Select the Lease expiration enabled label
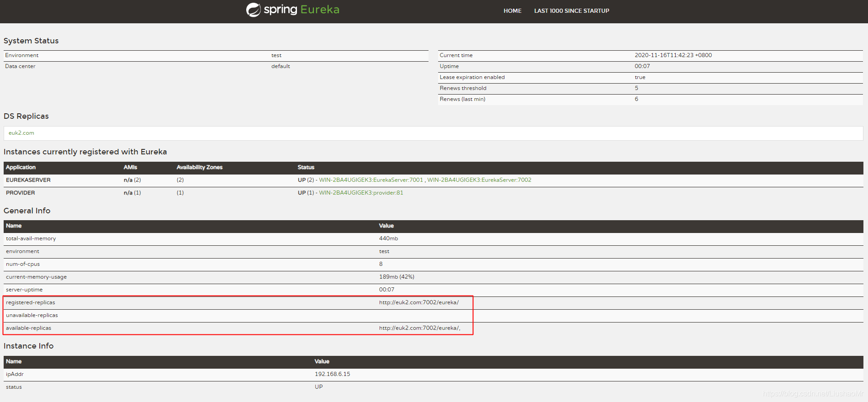The height and width of the screenshot is (402, 868). pyautogui.click(x=472, y=77)
